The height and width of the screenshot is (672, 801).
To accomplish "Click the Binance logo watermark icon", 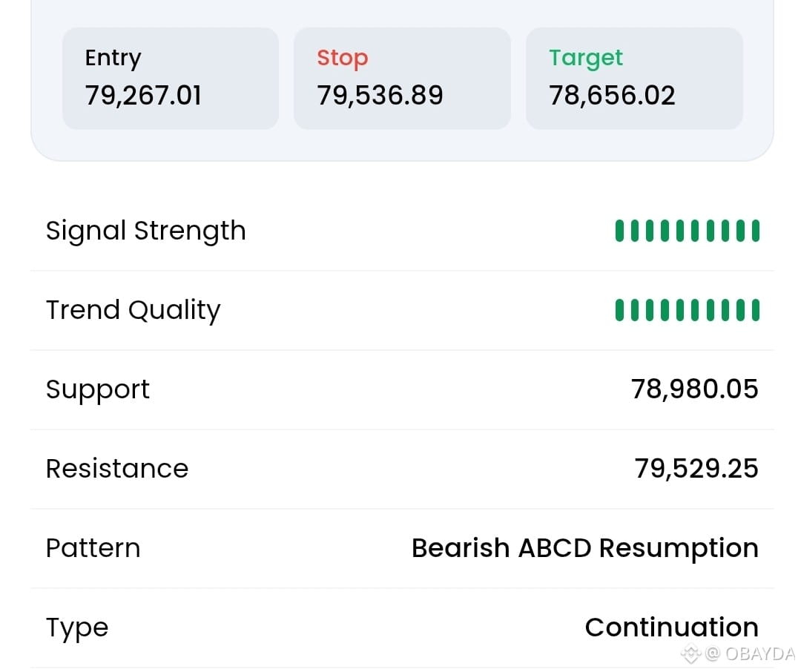I will coord(690,653).
